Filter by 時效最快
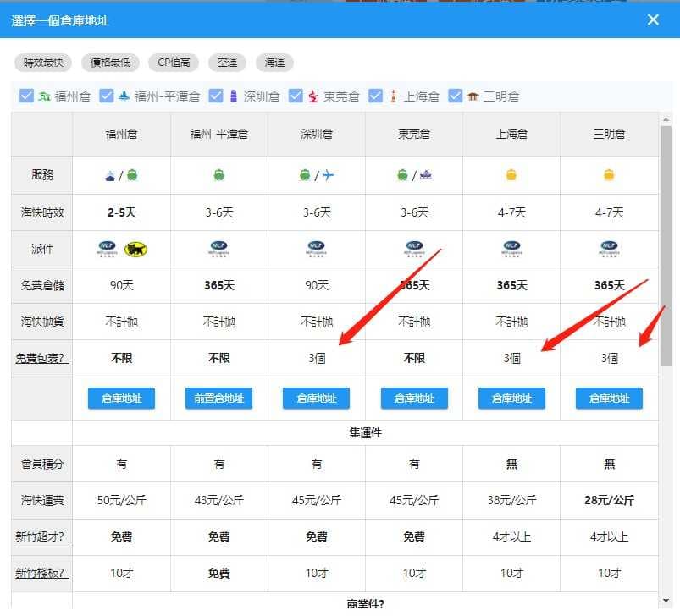This screenshot has width=680, height=616. pos(43,63)
